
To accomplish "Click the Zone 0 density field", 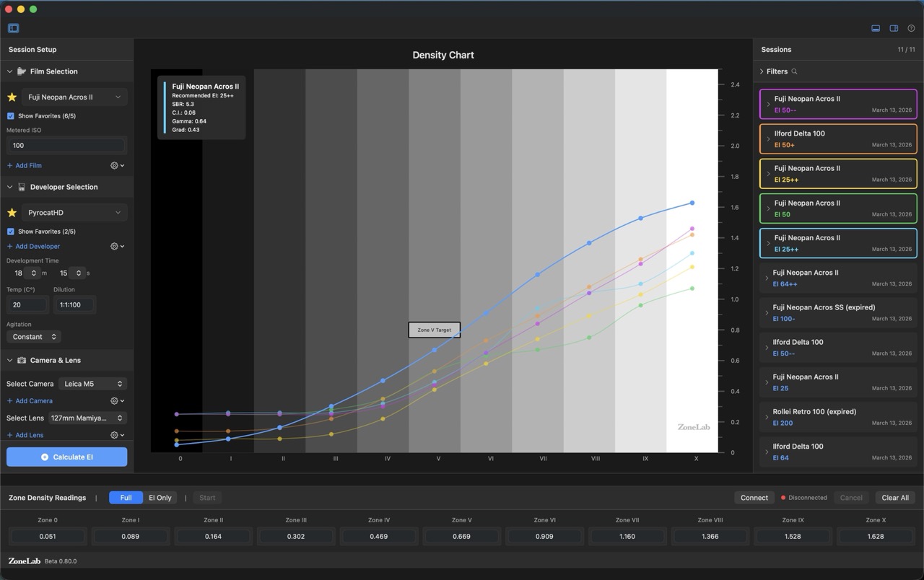I will click(x=48, y=536).
